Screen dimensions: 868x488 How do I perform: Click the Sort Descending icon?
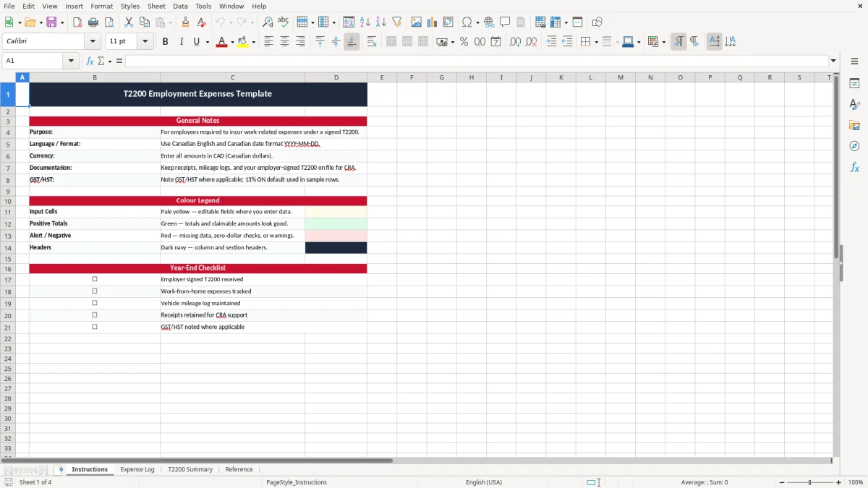tap(381, 22)
